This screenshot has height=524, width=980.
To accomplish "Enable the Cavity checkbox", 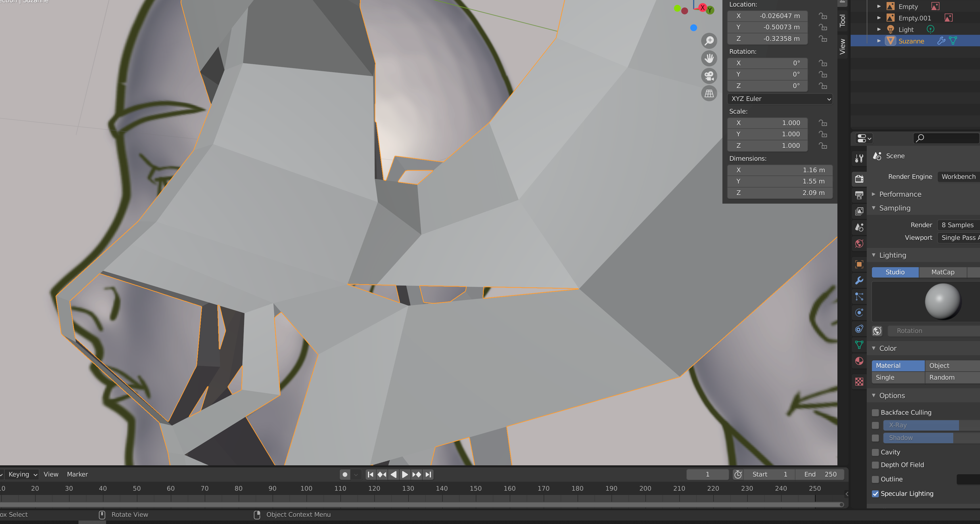I will pos(875,452).
